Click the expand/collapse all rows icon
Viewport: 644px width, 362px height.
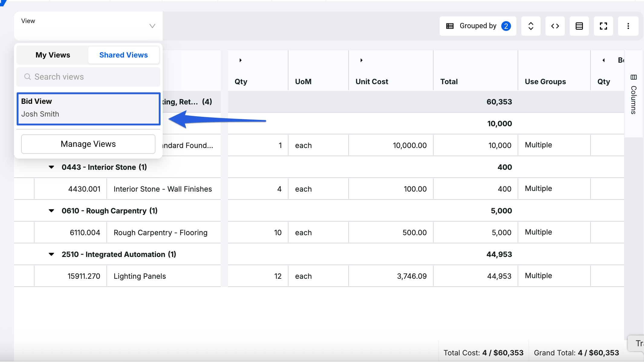click(531, 26)
